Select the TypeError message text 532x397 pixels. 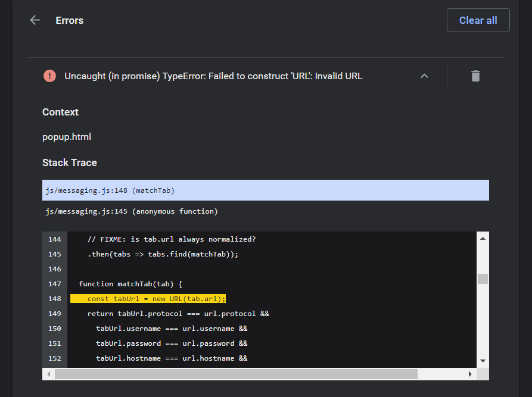(214, 76)
